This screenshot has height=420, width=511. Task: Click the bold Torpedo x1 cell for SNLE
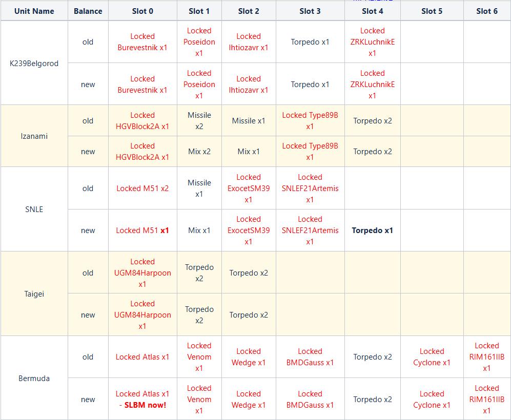point(373,230)
